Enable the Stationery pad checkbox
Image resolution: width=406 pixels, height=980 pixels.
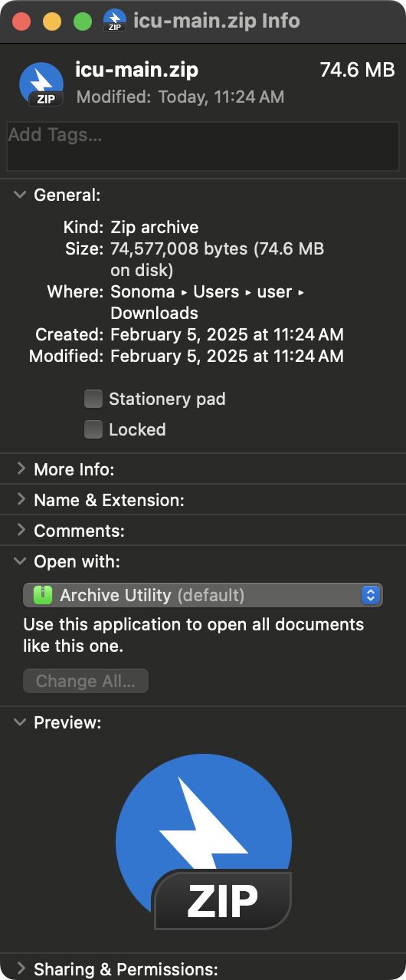pos(93,399)
